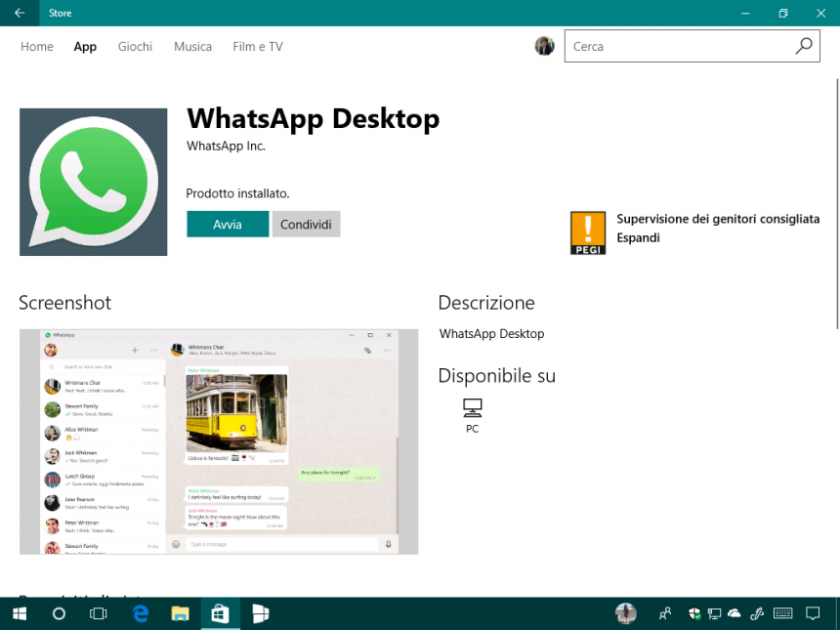Go to the Film e TV tab
This screenshot has width=840, height=630.
[258, 47]
